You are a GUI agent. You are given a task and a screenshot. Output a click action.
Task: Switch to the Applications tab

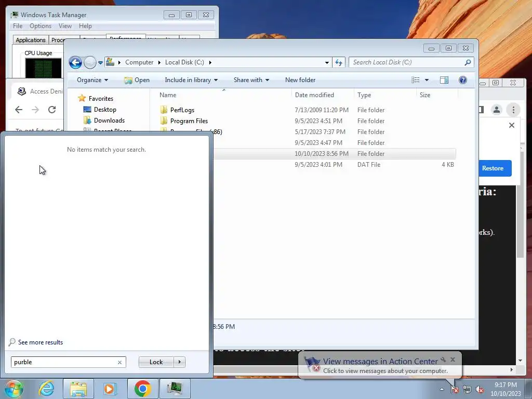point(31,40)
